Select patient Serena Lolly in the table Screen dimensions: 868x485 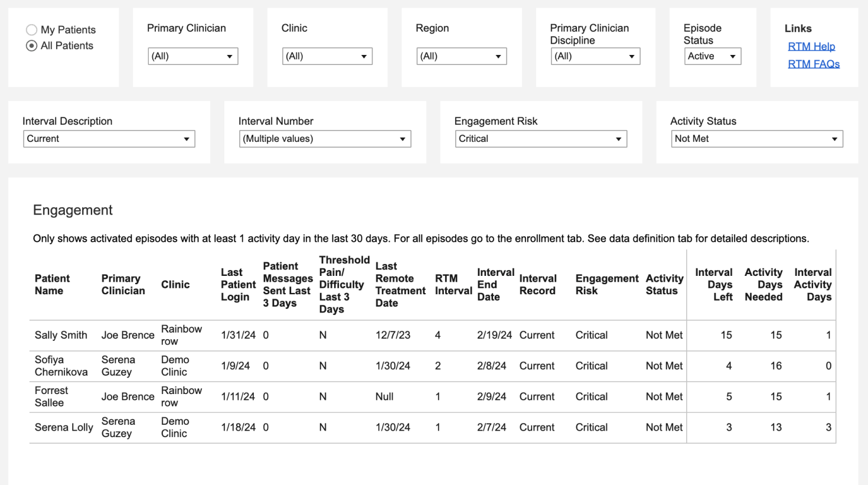64,427
